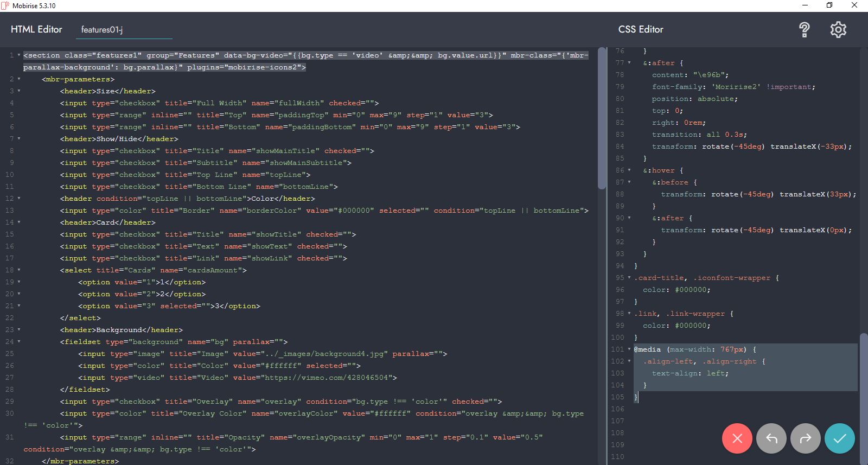Click the Mobirise app icon in title bar
The image size is (868, 465).
pyautogui.click(x=5, y=5)
